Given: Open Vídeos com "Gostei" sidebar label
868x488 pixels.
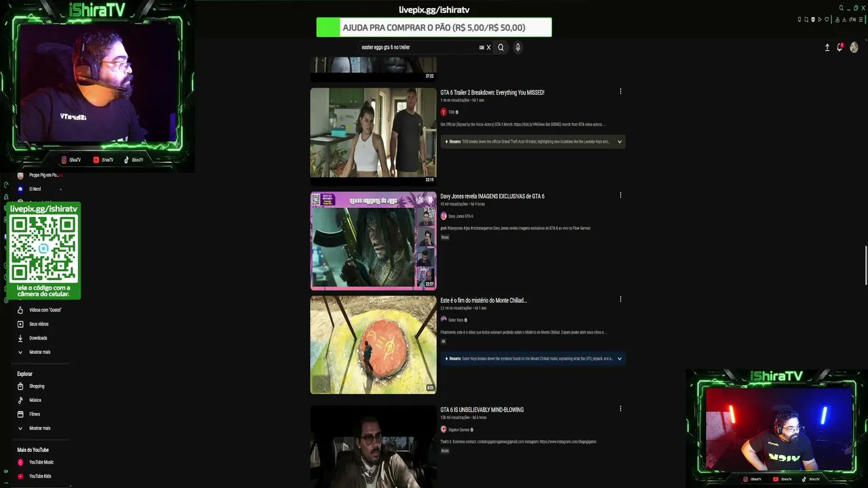Looking at the screenshot, I should (x=45, y=310).
